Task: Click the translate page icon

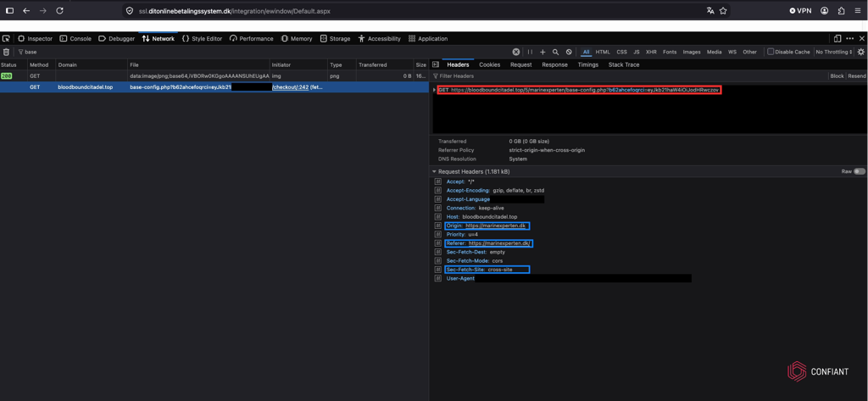Action: tap(710, 10)
